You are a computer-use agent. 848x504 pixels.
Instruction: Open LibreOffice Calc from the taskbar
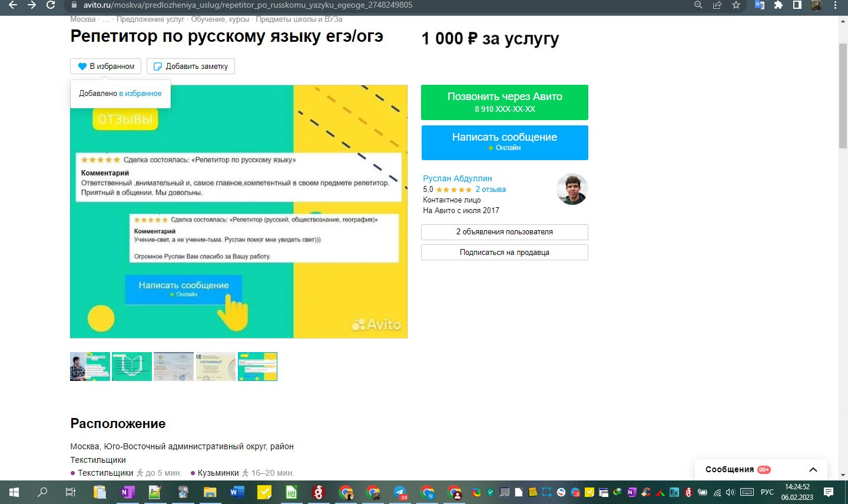[x=291, y=492]
